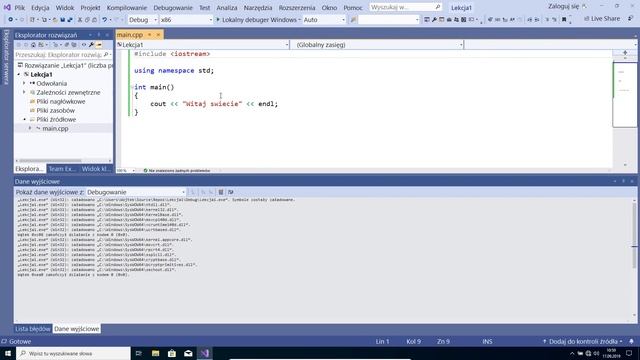The height and width of the screenshot is (360, 640).
Task: Open the Plik menu
Action: [20, 7]
